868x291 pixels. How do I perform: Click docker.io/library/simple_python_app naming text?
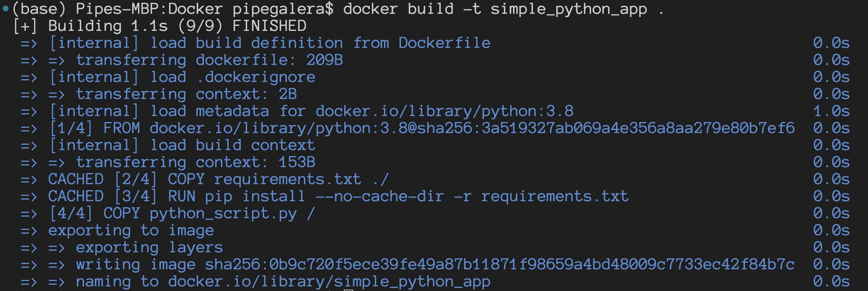[x=329, y=281]
